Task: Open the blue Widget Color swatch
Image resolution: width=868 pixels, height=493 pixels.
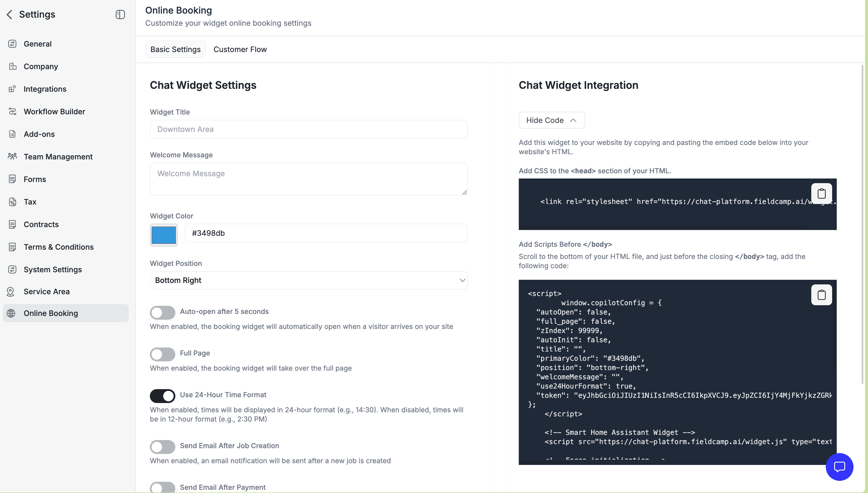Action: [163, 235]
